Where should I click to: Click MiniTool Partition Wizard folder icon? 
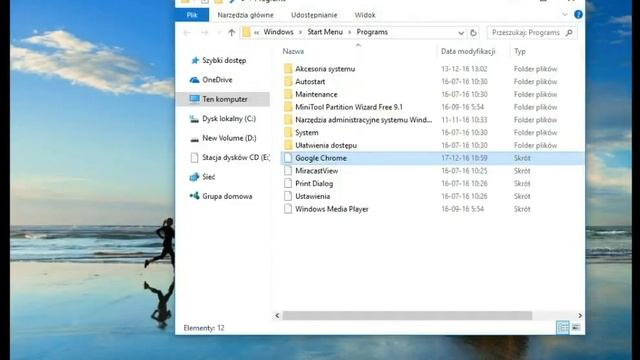(x=288, y=107)
